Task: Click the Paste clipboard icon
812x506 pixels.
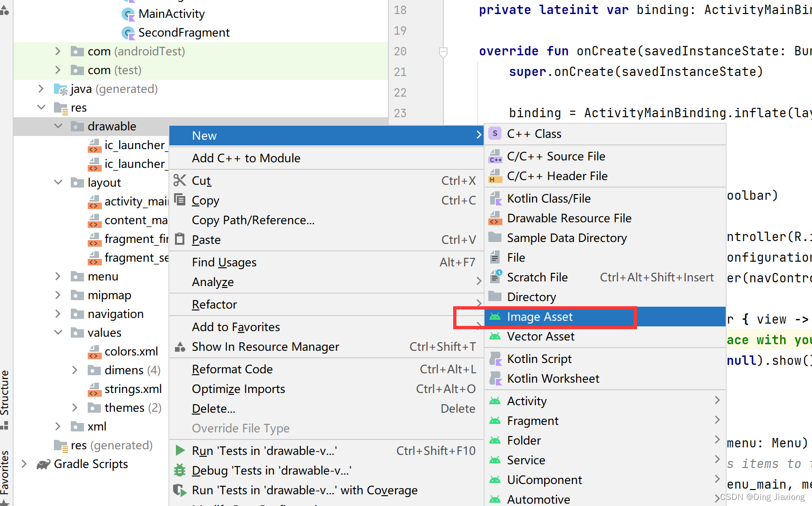Action: (180, 239)
